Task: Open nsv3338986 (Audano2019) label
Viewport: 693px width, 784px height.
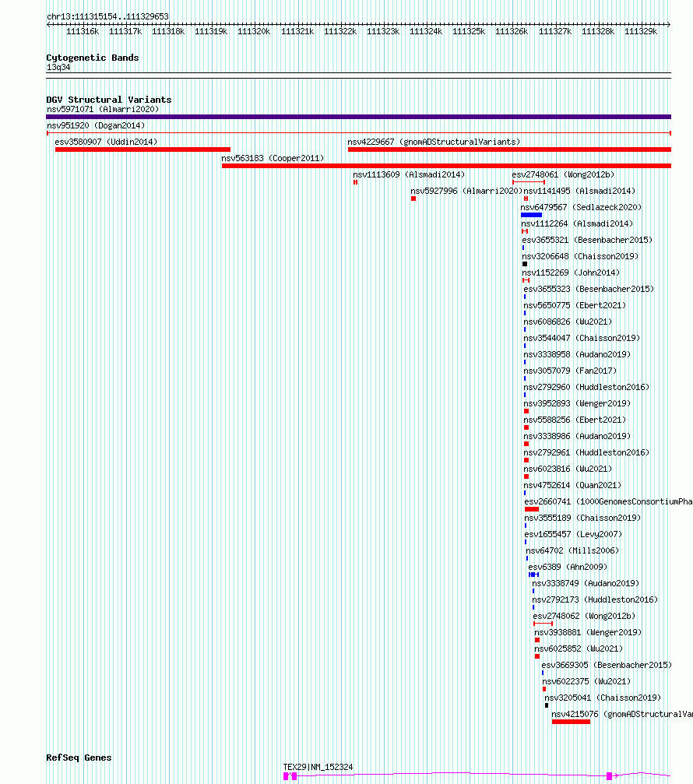Action: pyautogui.click(x=577, y=437)
